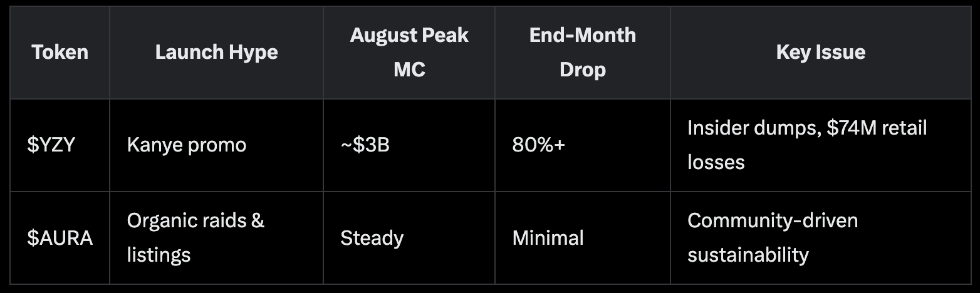Click the Kanye promo cell

click(187, 145)
